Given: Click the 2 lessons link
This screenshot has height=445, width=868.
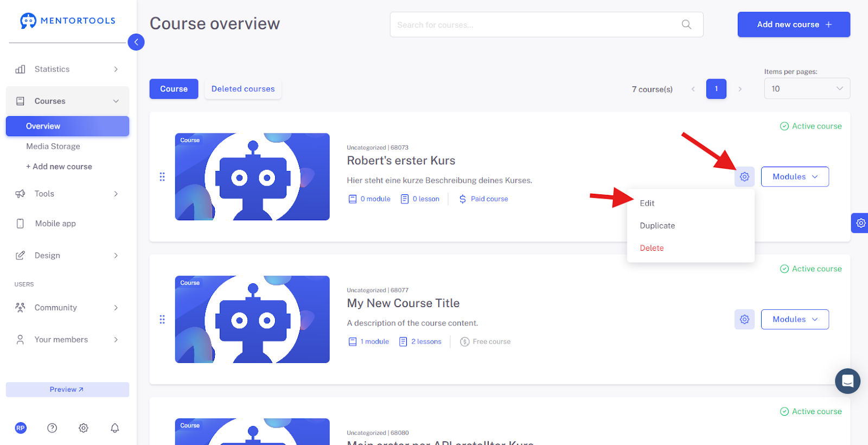Looking at the screenshot, I should (x=420, y=342).
